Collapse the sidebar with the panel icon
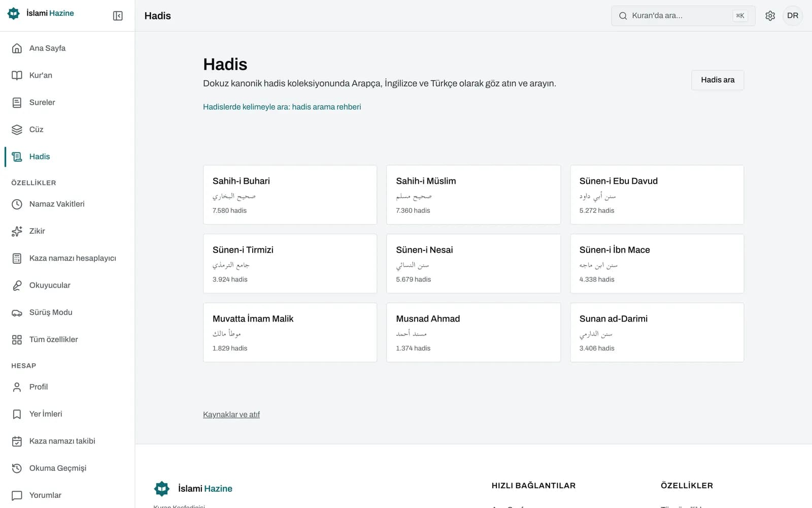Image resolution: width=812 pixels, height=508 pixels. (118, 16)
